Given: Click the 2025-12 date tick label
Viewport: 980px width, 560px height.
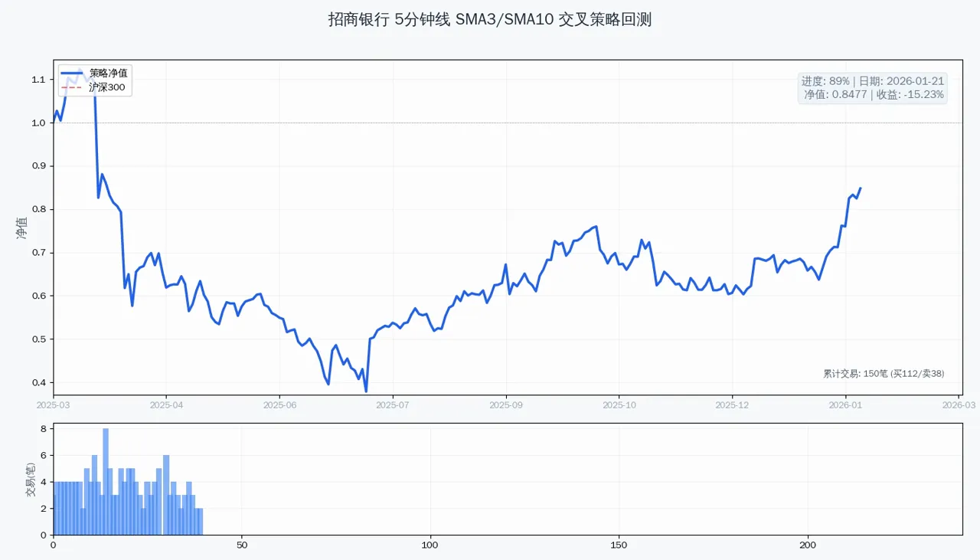Looking at the screenshot, I should (x=733, y=404).
